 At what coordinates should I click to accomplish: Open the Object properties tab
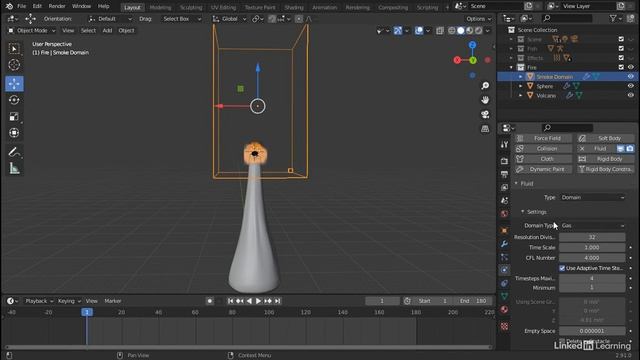pos(504,231)
